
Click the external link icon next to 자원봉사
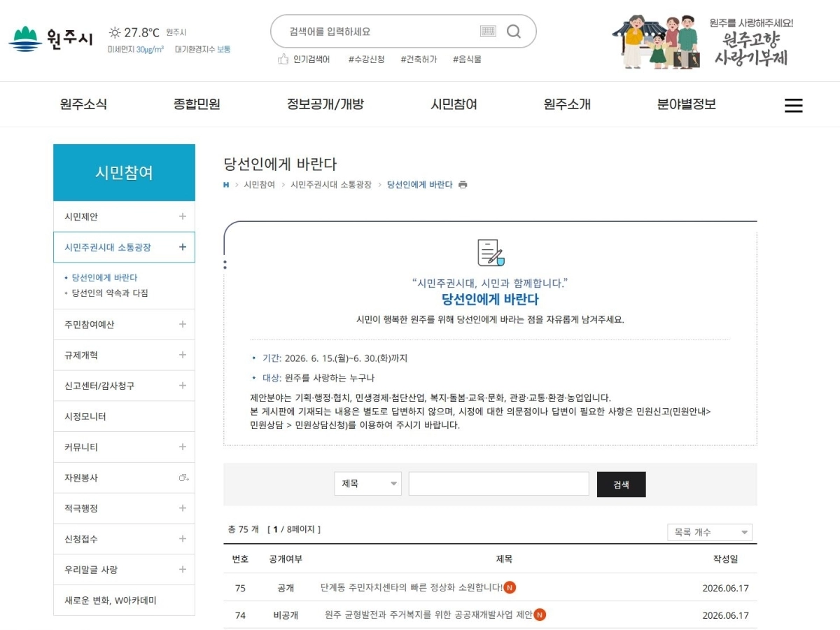click(x=183, y=477)
